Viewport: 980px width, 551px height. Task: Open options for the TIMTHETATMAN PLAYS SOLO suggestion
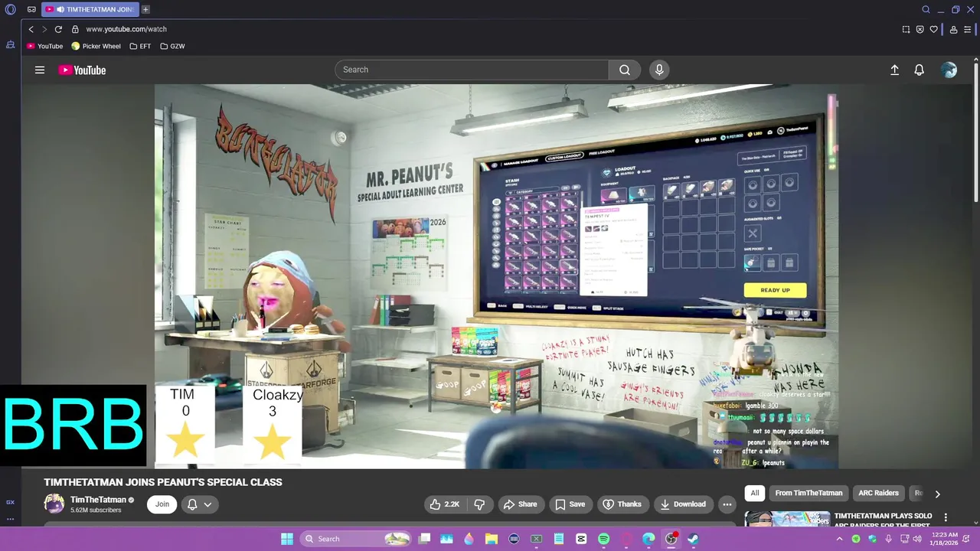(x=946, y=517)
